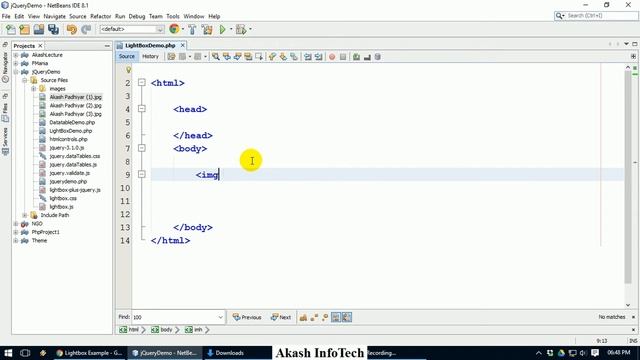Collapse the <body> code fold
This screenshot has width=640, height=360.
click(x=142, y=148)
